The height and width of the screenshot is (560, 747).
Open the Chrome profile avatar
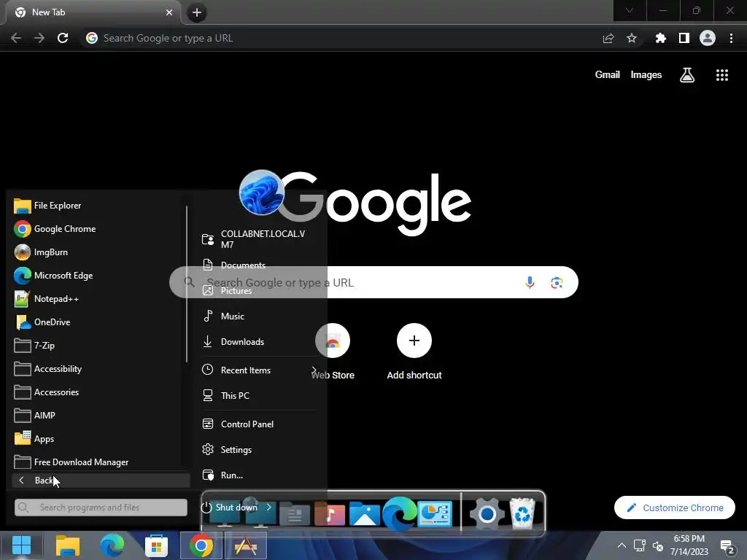(x=708, y=38)
